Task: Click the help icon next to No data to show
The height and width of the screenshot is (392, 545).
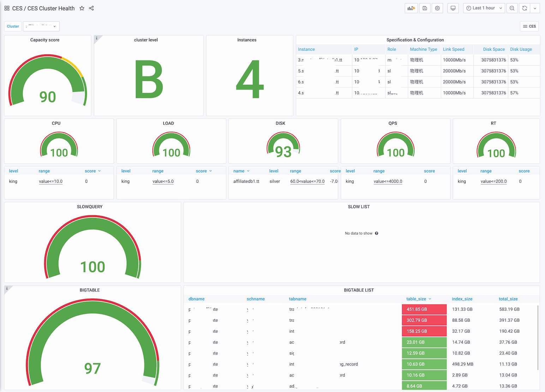Action: pos(377,233)
